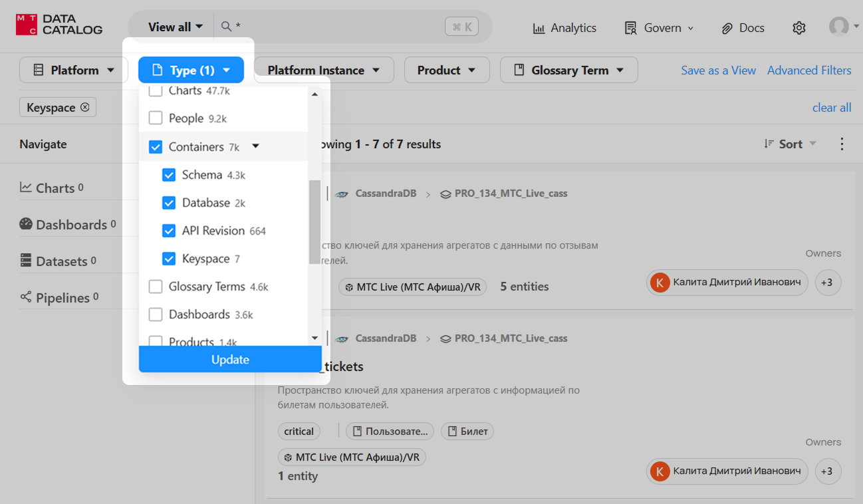Open settings gear icon
This screenshot has height=504, width=863.
799,28
